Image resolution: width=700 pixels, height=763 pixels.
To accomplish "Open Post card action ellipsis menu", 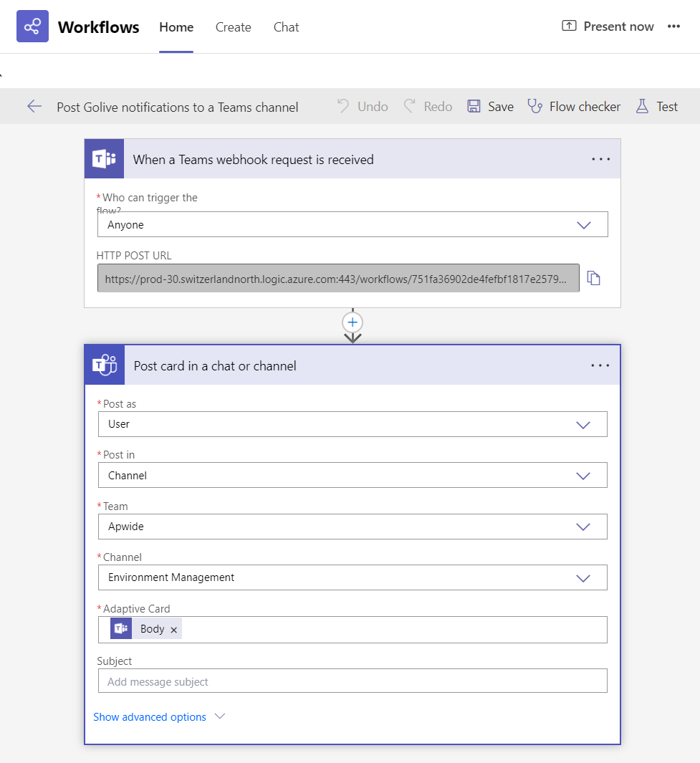I will click(x=600, y=365).
